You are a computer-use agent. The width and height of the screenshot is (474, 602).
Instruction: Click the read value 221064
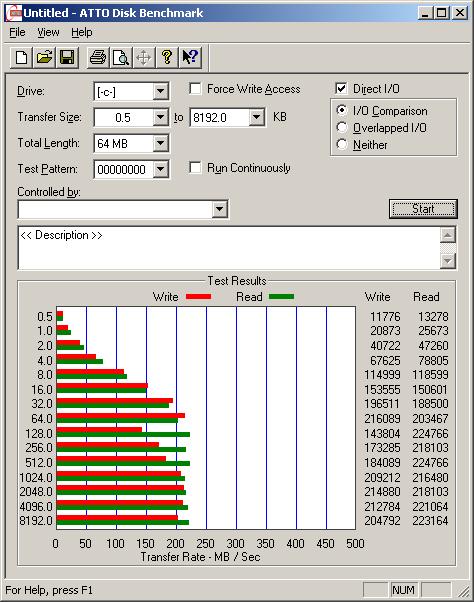click(x=430, y=506)
